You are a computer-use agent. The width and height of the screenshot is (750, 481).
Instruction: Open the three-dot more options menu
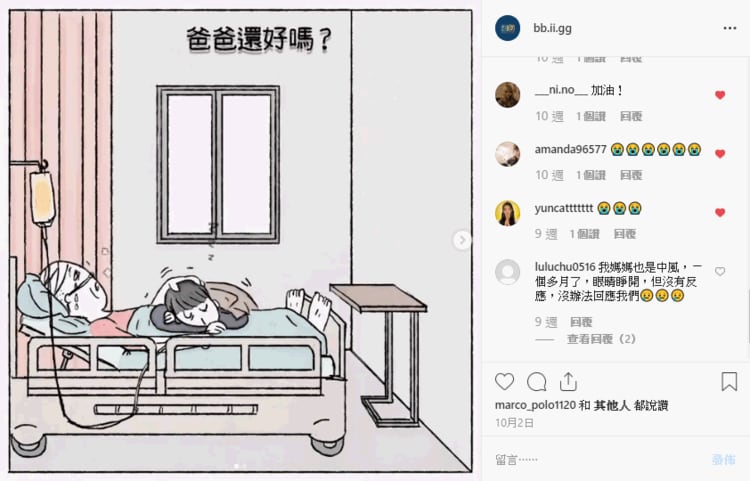point(729,28)
